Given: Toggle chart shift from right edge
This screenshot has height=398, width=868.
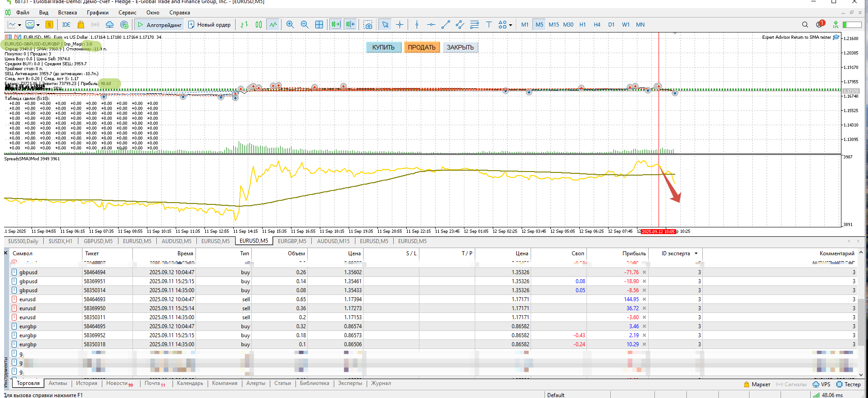Looking at the screenshot, I should coord(350,25).
